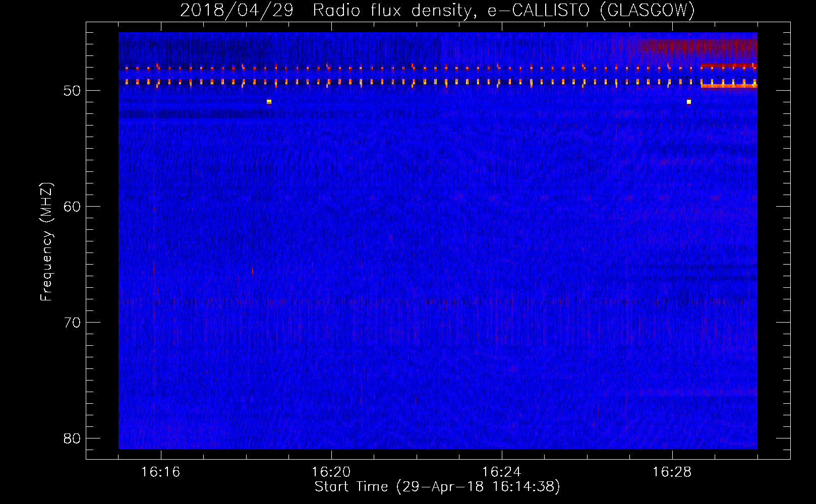Click the 70 frequency tick label
The image size is (816, 504).
tap(72, 323)
